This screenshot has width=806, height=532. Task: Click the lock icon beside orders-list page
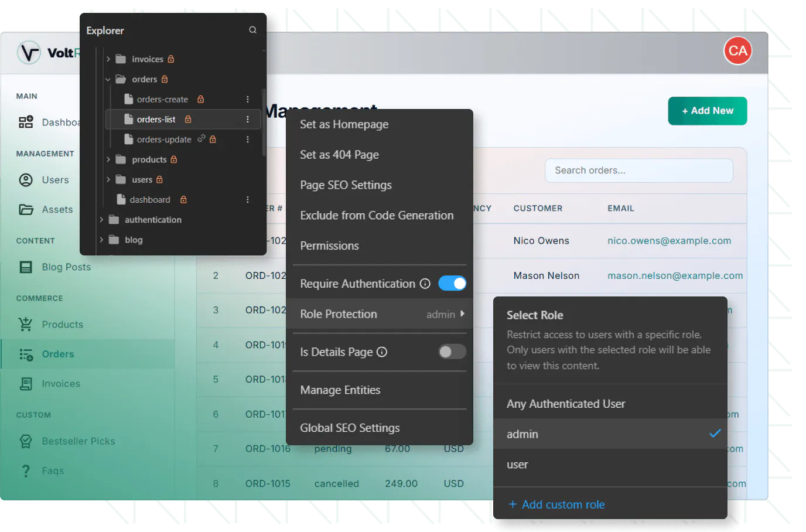click(188, 119)
